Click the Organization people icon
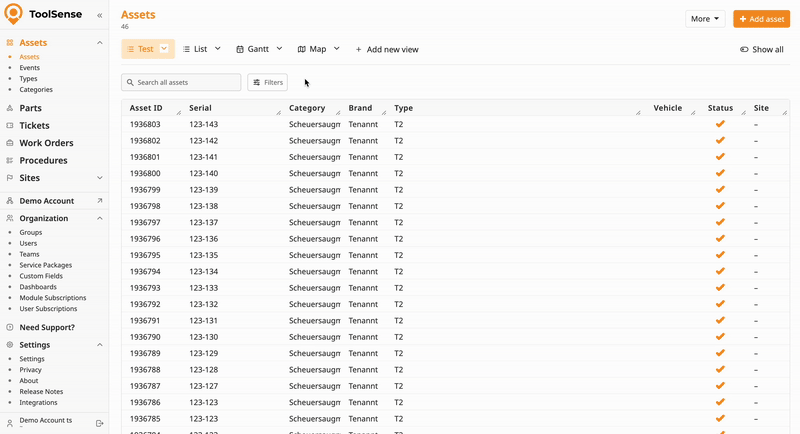Image resolution: width=800 pixels, height=434 pixels. click(10, 218)
